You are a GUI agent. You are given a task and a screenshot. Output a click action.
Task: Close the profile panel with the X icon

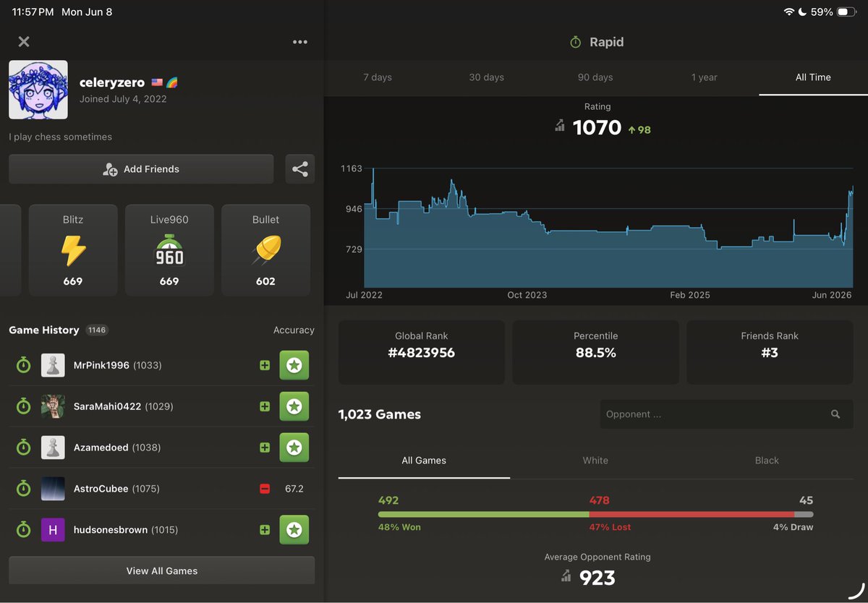[24, 42]
